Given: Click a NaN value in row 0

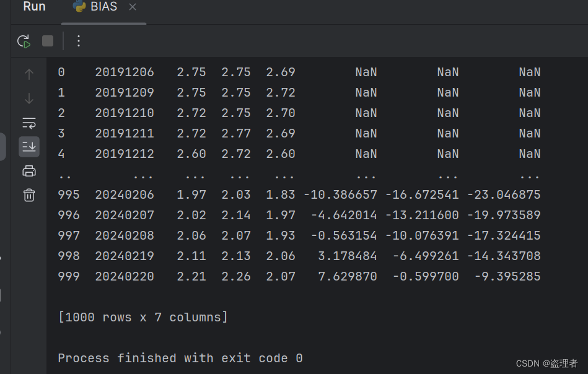Looking at the screenshot, I should pos(366,72).
